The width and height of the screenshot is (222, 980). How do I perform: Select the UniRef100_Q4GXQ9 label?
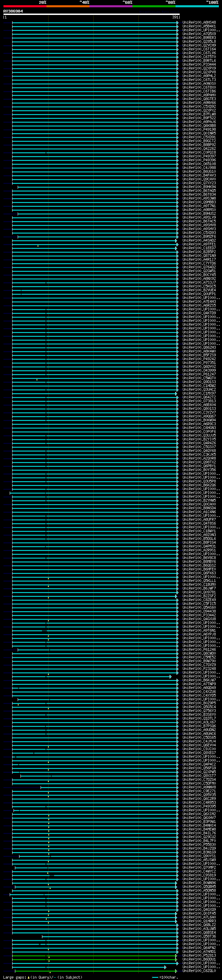tap(199, 910)
